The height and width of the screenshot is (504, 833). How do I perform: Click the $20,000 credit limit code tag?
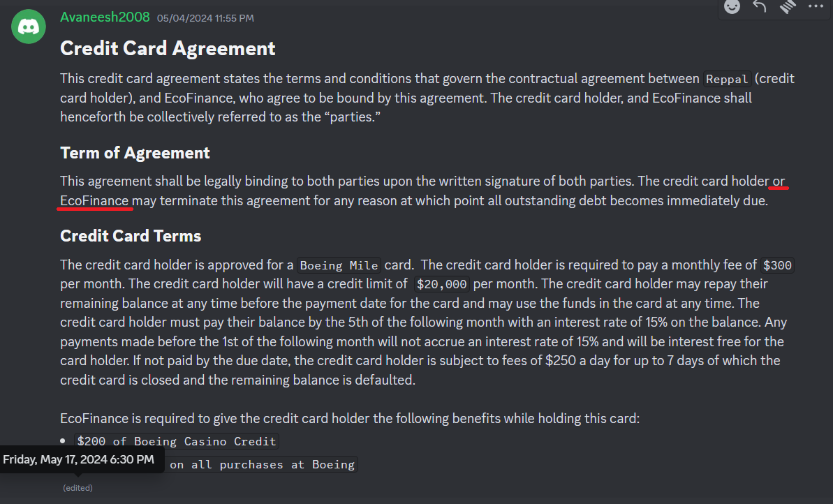441,284
